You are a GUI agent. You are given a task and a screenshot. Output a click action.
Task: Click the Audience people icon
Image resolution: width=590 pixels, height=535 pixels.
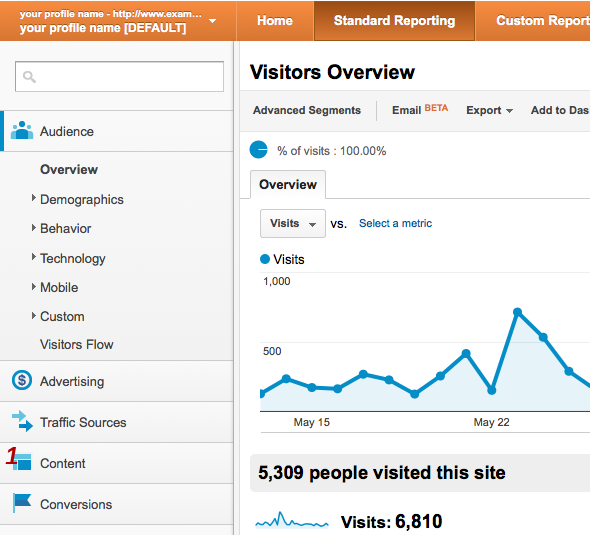click(x=22, y=131)
